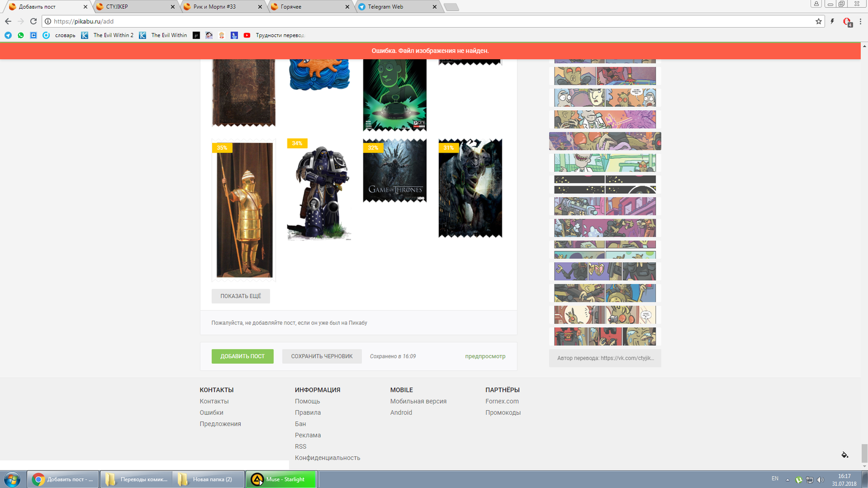Open the WhatsApp bookmark icon
Image resolution: width=868 pixels, height=488 pixels.
(x=21, y=35)
